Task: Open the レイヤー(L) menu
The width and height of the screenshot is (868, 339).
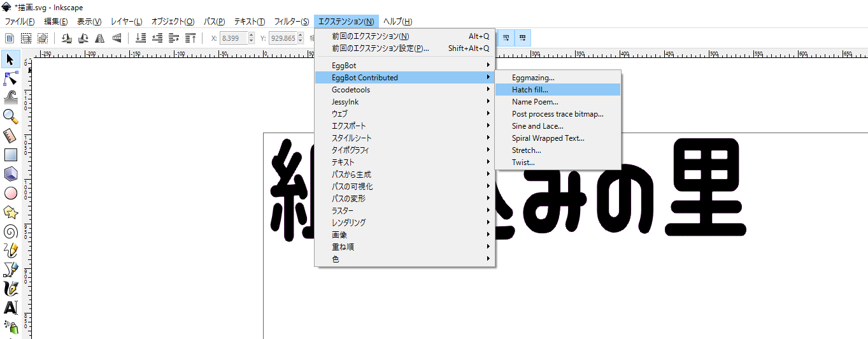Action: click(x=127, y=22)
